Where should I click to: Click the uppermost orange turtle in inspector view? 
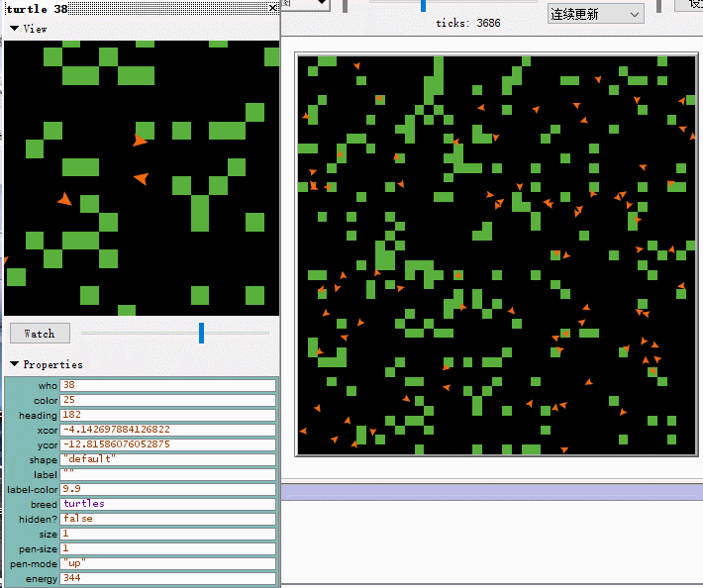140,141
